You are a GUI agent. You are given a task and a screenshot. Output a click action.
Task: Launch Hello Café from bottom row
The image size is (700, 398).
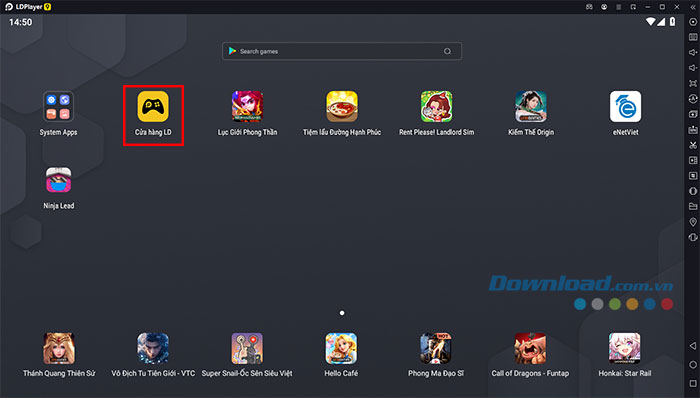[x=341, y=348]
